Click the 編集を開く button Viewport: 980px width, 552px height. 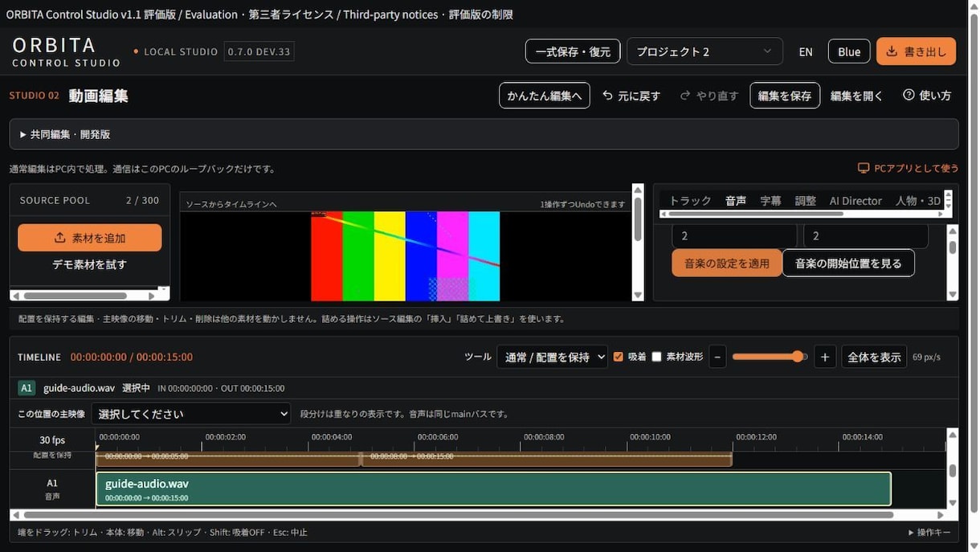856,96
